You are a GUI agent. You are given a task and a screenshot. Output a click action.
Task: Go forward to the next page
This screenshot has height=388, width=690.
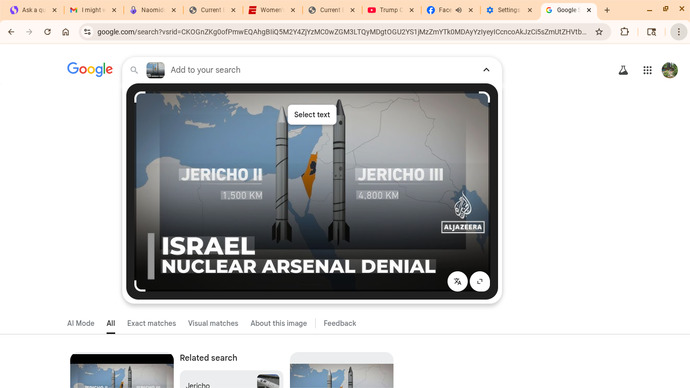29,32
